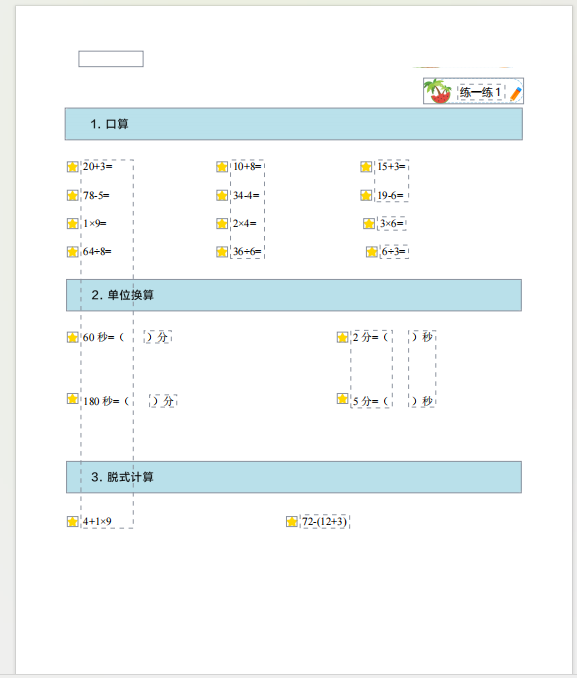Select the 36÷6= equation text
The height and width of the screenshot is (678, 577).
tap(247, 252)
